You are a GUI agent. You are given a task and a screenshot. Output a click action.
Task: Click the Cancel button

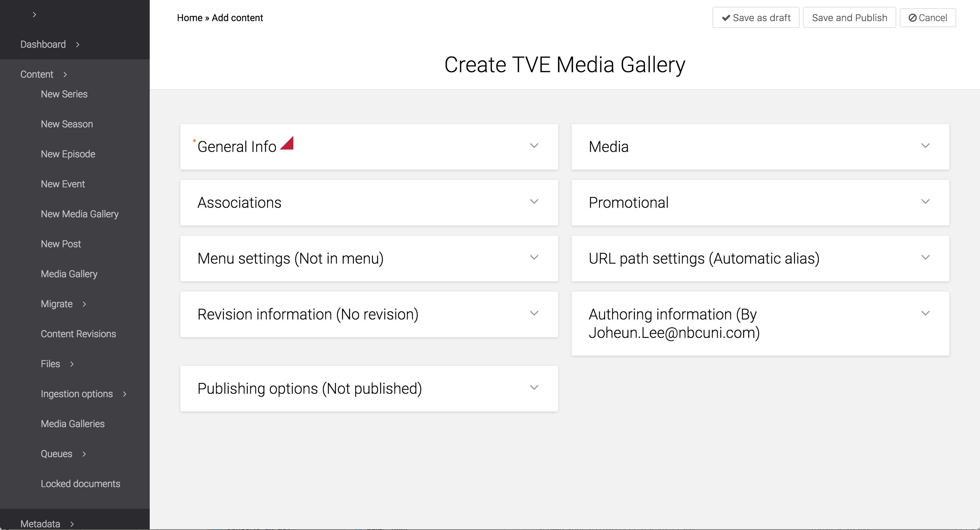(x=928, y=17)
